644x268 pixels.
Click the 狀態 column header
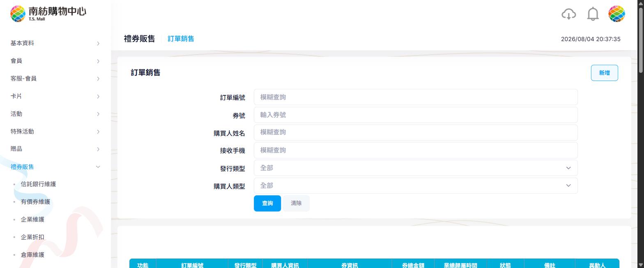[x=505, y=264]
